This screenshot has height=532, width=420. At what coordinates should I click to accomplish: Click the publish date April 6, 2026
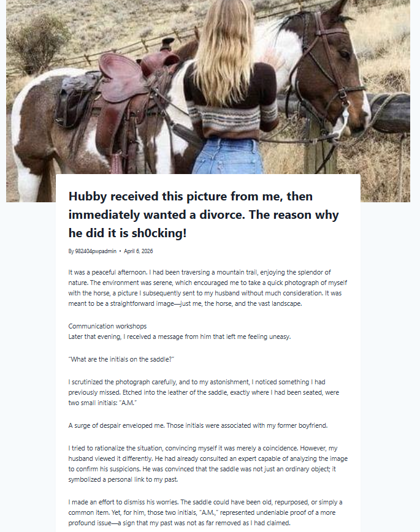click(138, 251)
